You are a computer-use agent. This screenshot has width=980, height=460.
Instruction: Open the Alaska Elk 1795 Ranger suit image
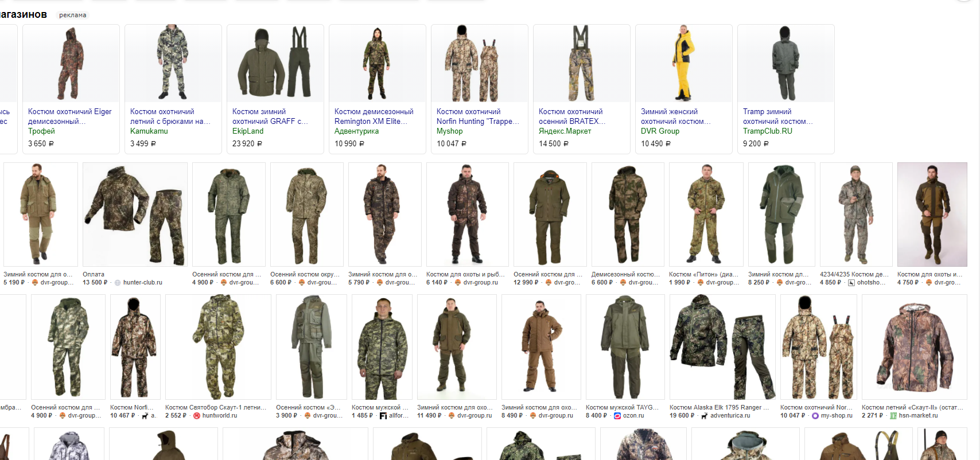point(722,347)
